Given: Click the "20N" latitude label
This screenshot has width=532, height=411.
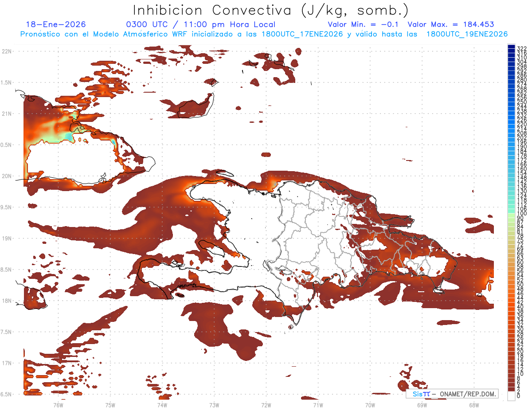Looking at the screenshot, I should tap(7, 176).
